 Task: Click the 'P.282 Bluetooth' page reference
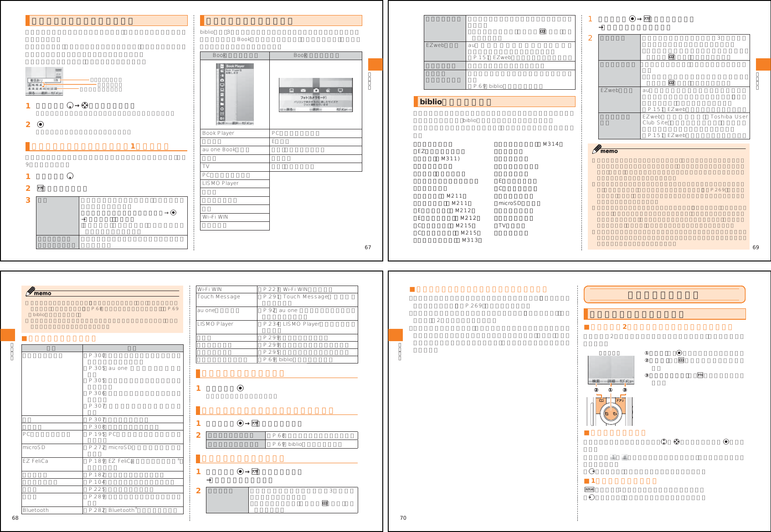tap(112, 511)
